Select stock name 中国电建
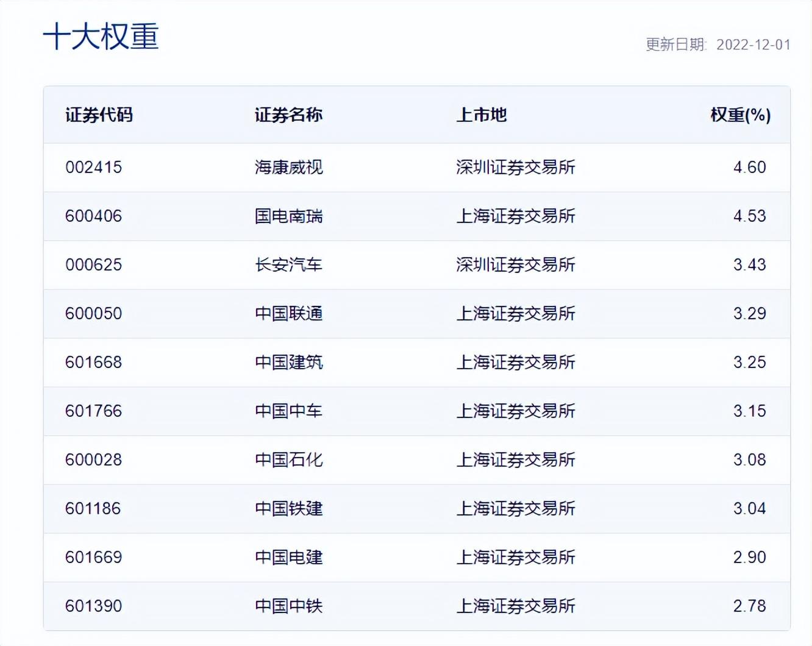 288,557
